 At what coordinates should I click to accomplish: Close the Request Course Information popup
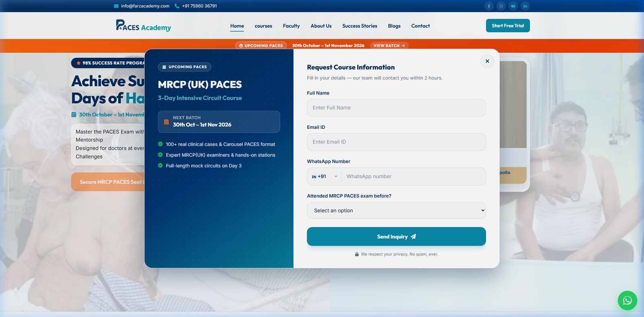point(487,61)
